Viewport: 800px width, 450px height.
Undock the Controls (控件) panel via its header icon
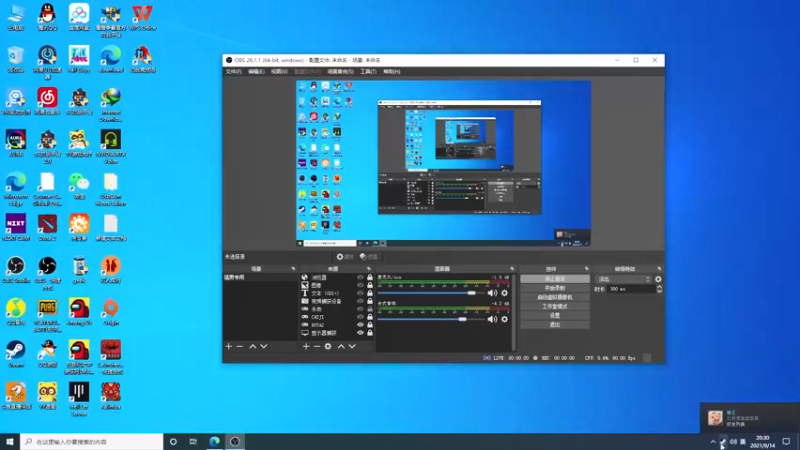[586, 269]
